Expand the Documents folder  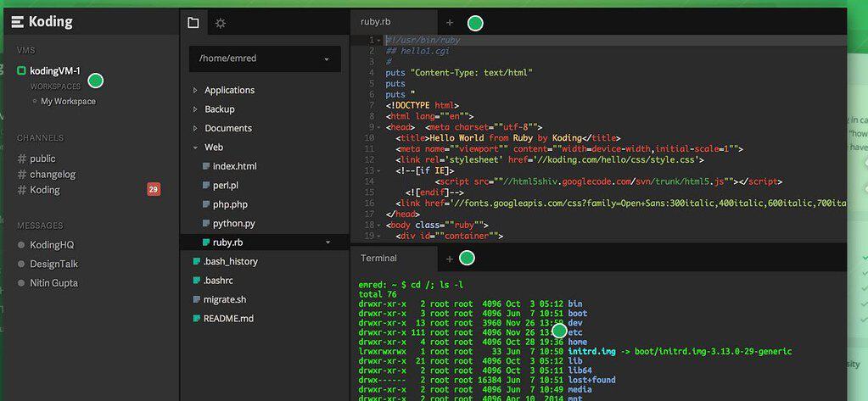pos(195,128)
